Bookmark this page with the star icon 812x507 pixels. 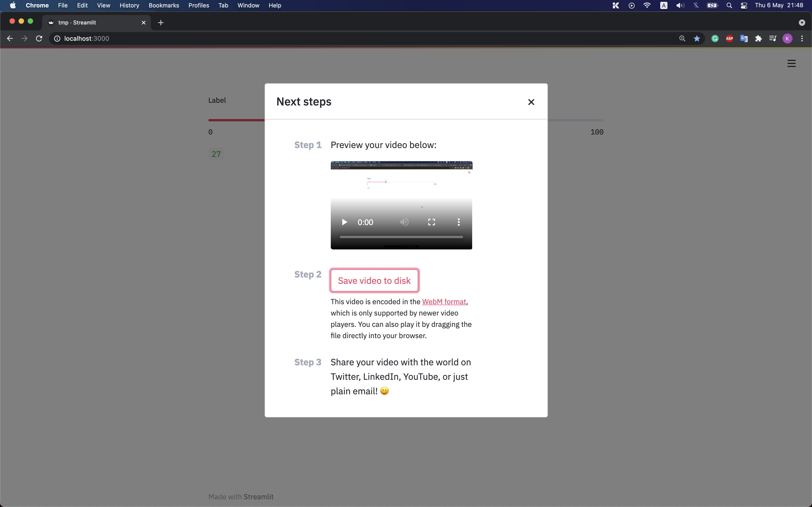tap(697, 38)
